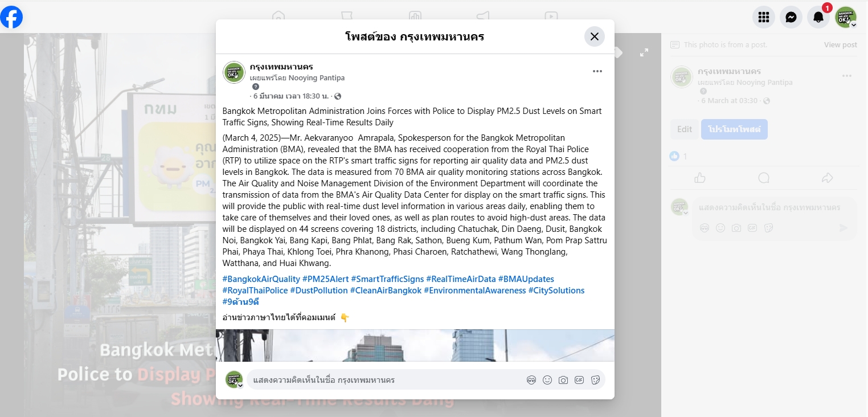
Task: Click the share arrow button
Action: click(x=828, y=178)
